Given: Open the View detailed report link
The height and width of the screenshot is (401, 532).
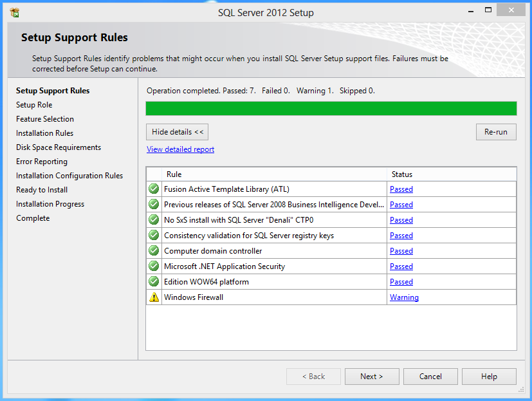Looking at the screenshot, I should (x=180, y=149).
